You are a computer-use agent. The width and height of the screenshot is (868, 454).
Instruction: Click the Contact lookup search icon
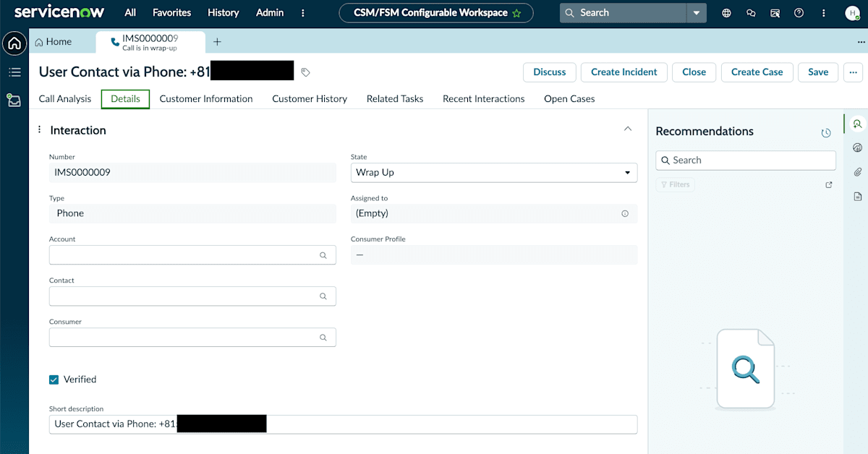pyautogui.click(x=323, y=296)
